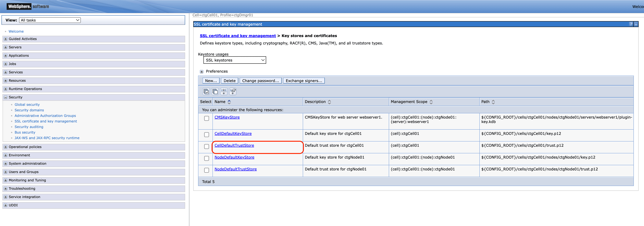Show the table filter view icon

click(224, 92)
